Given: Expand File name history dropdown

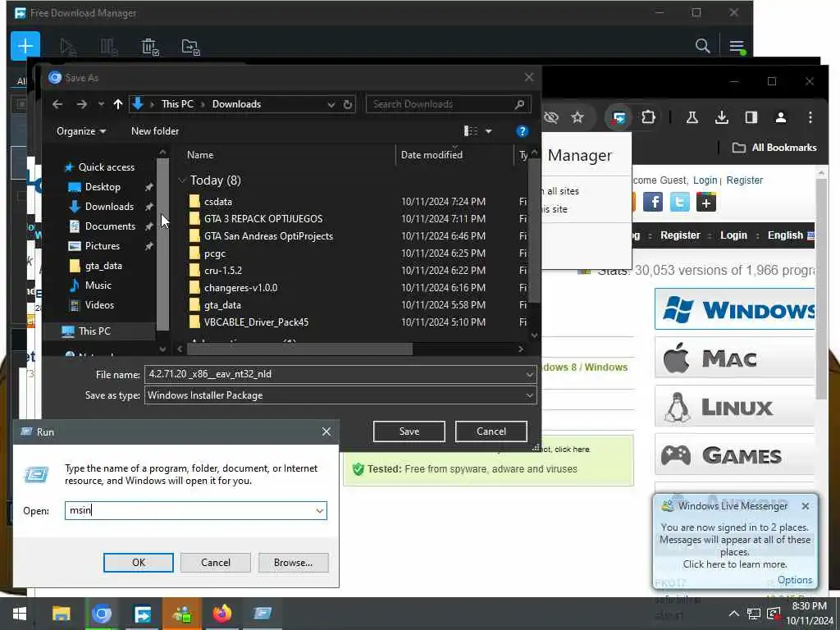Looking at the screenshot, I should (x=529, y=374).
